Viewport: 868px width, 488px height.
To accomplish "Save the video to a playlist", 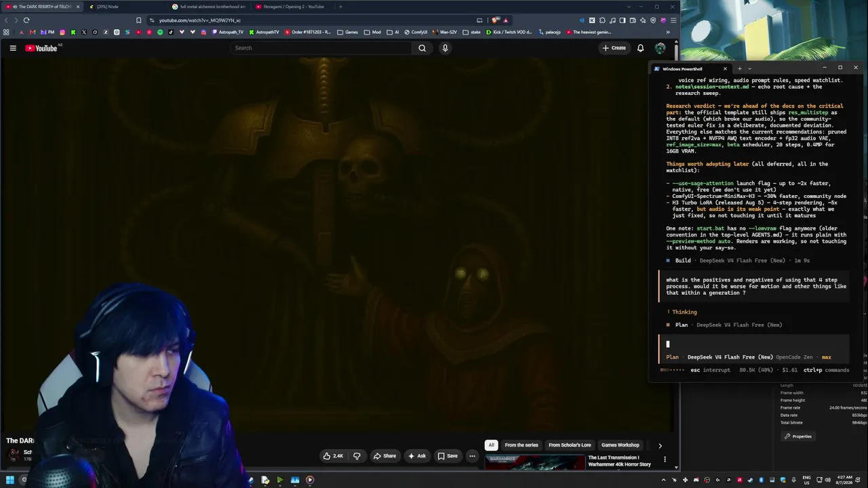I will click(x=448, y=456).
